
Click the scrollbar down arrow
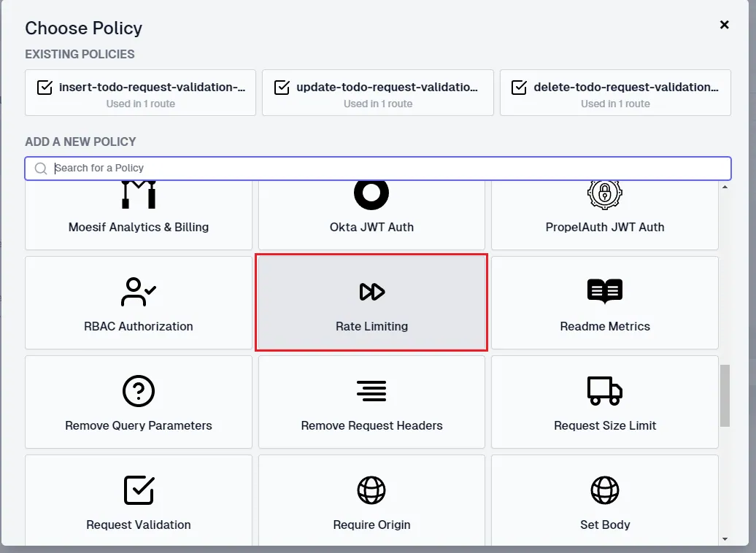point(725,539)
